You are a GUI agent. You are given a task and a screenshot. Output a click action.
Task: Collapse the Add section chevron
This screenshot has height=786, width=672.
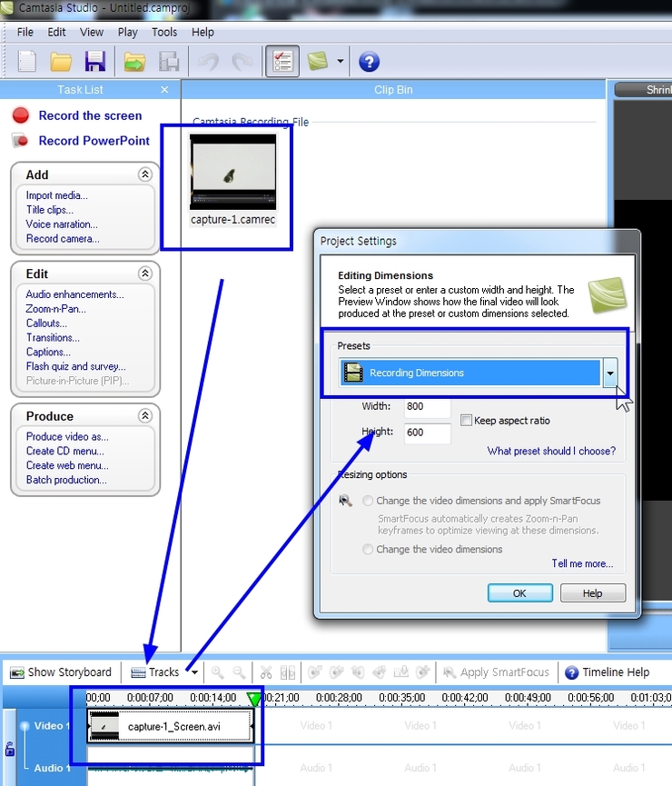point(144,174)
